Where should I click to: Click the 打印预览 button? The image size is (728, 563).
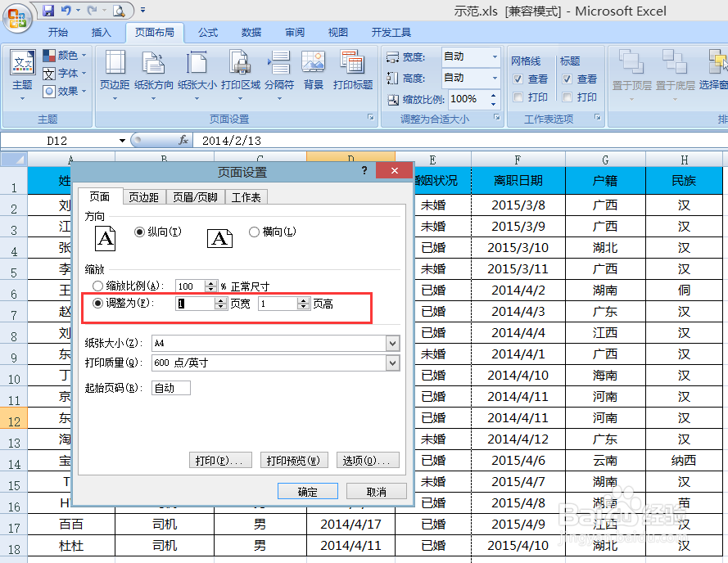(293, 460)
